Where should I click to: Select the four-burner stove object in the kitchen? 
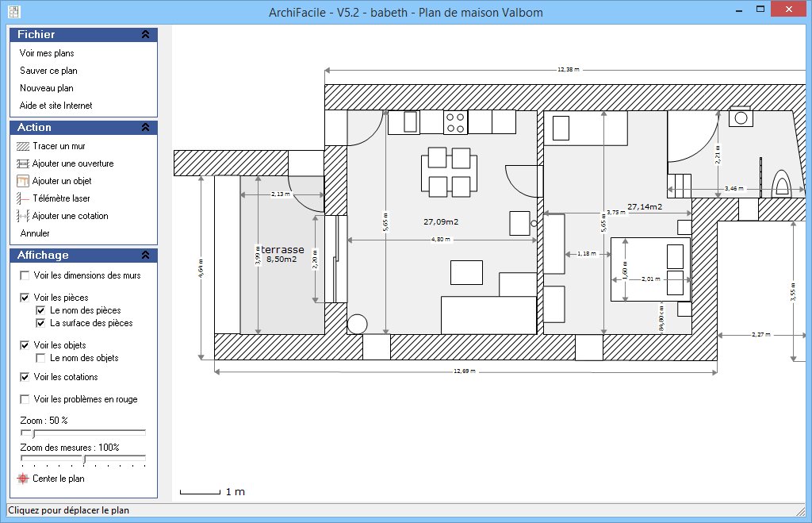(x=456, y=123)
